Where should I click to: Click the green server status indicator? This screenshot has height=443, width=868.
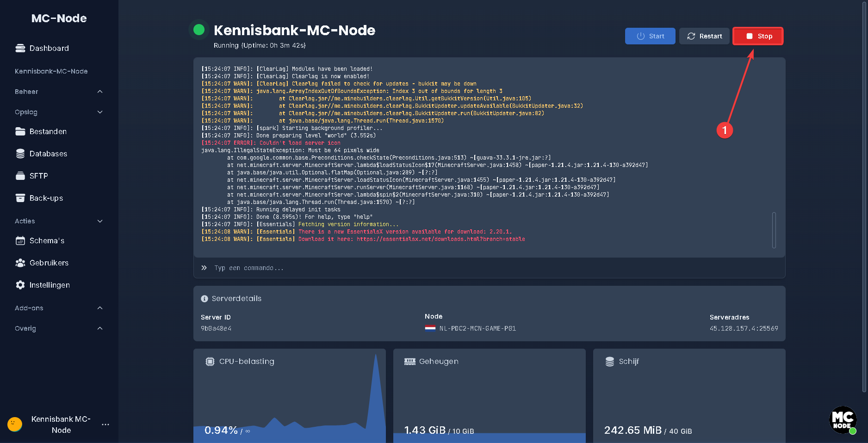pyautogui.click(x=199, y=30)
